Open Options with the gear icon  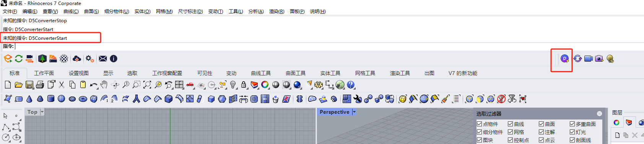tap(319, 85)
